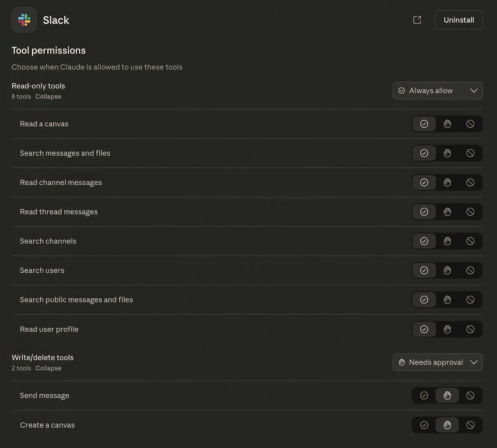The width and height of the screenshot is (497, 448).
Task: Open Slack in external window
Action: tap(417, 20)
